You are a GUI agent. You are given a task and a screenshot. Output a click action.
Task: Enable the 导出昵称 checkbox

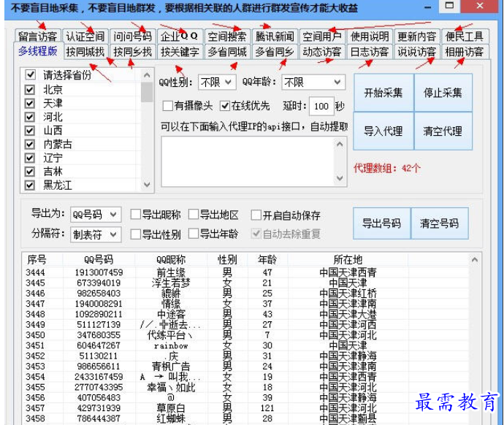136,215
